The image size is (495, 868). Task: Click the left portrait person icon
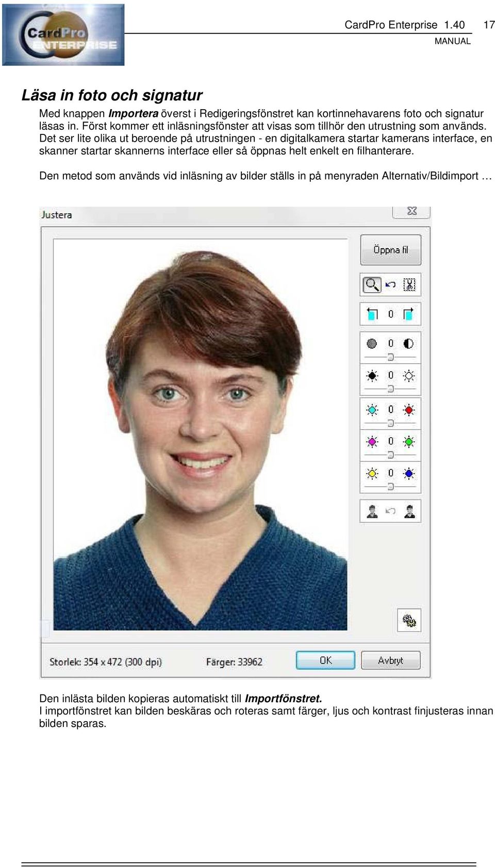coord(372,511)
